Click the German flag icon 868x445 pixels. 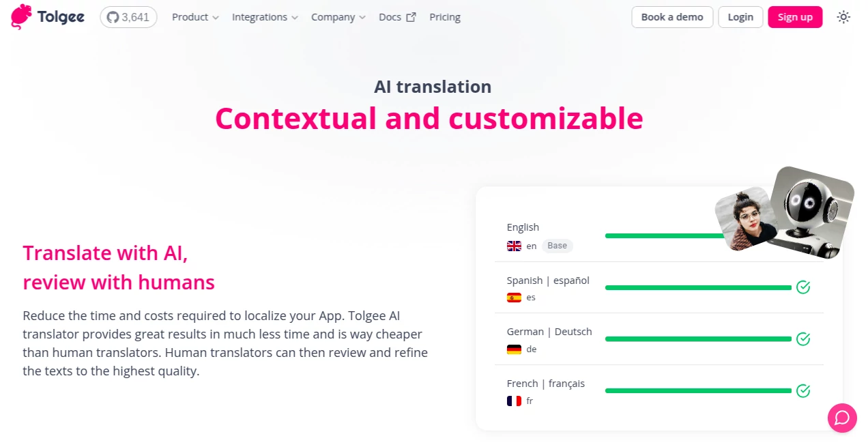513,349
